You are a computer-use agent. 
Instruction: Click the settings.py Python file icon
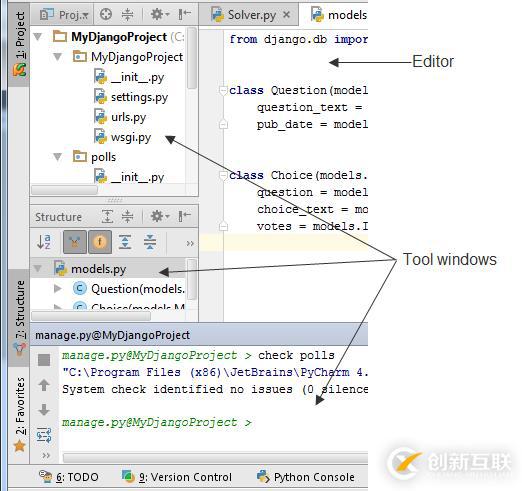(x=100, y=97)
